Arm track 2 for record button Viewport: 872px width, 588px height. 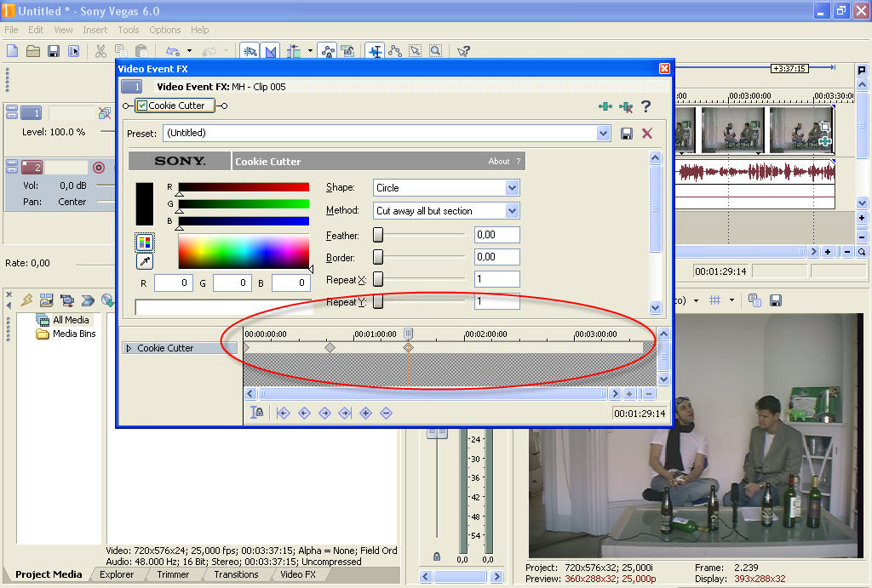coord(99,168)
